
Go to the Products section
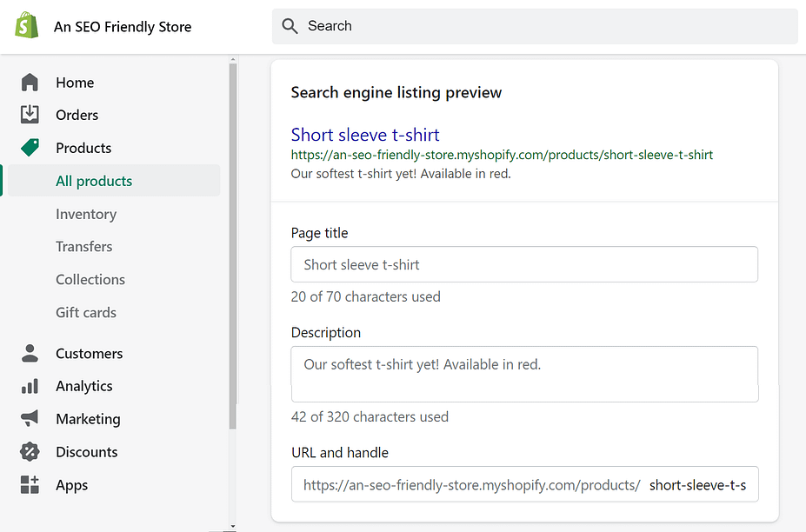point(83,148)
